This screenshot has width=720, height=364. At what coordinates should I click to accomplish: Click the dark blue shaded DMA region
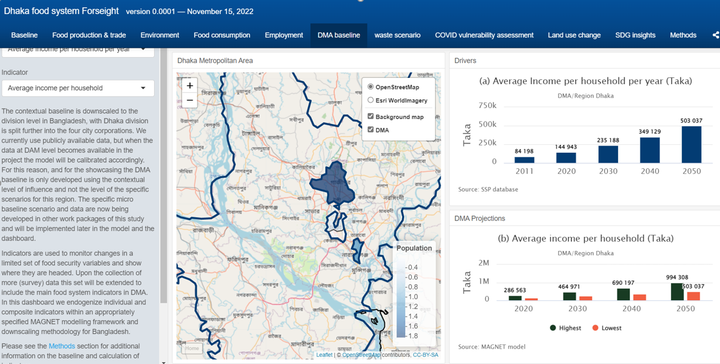pyautogui.click(x=333, y=184)
